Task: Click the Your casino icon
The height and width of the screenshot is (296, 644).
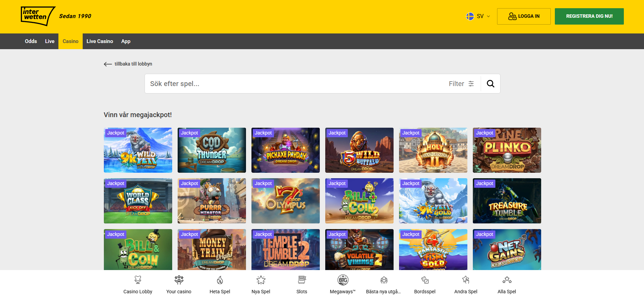Action: coord(179,280)
